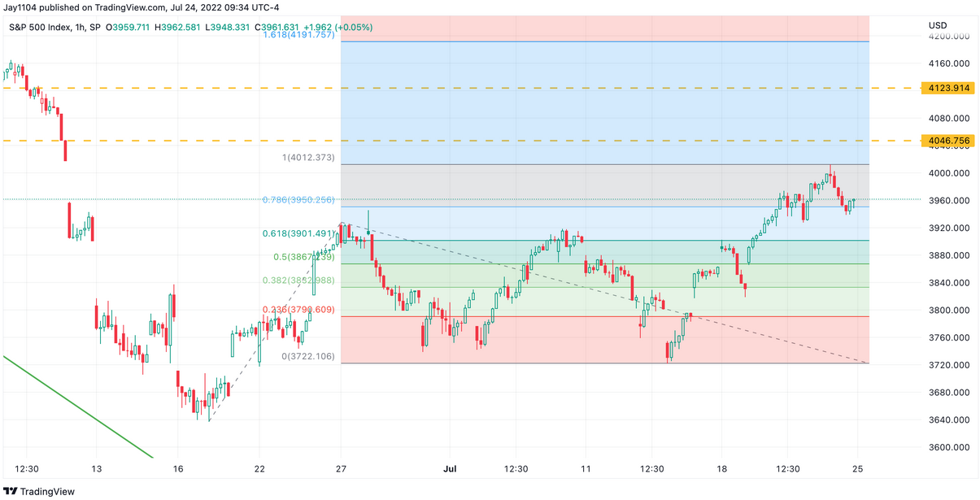Click the 3720.000 price axis label
The image size is (980, 500).
click(x=949, y=366)
